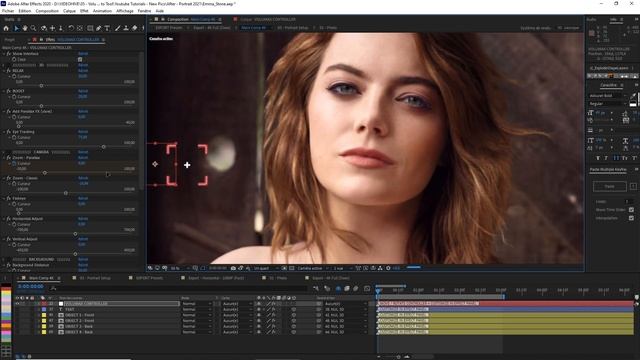Open mode dropdown for TEXT layer
640x360 pixels.
coord(197,309)
